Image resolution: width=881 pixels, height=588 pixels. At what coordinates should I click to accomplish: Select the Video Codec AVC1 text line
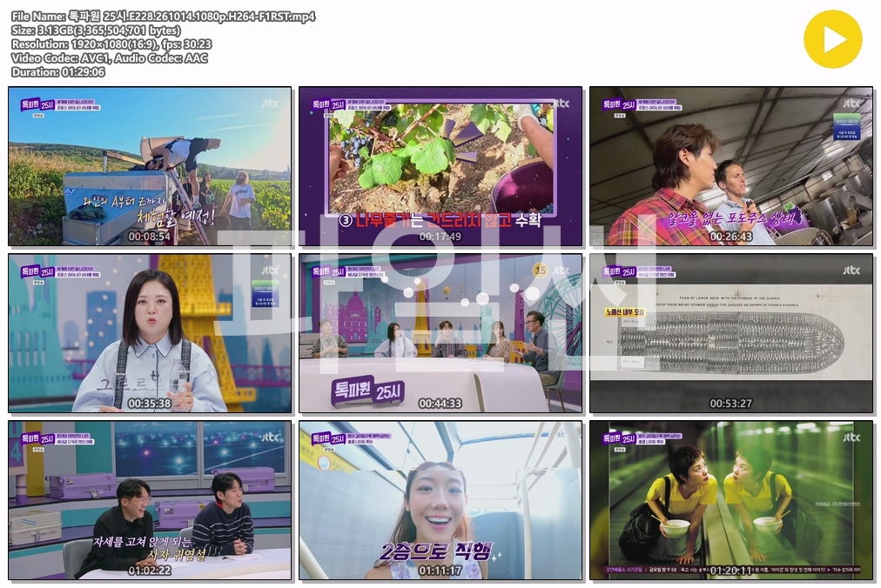(x=110, y=58)
